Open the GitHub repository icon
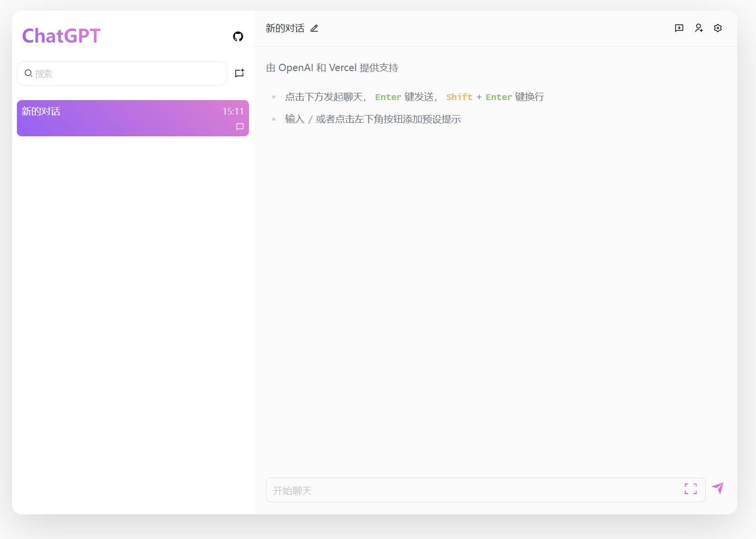Screen dimensions: 756x539 (238, 36)
